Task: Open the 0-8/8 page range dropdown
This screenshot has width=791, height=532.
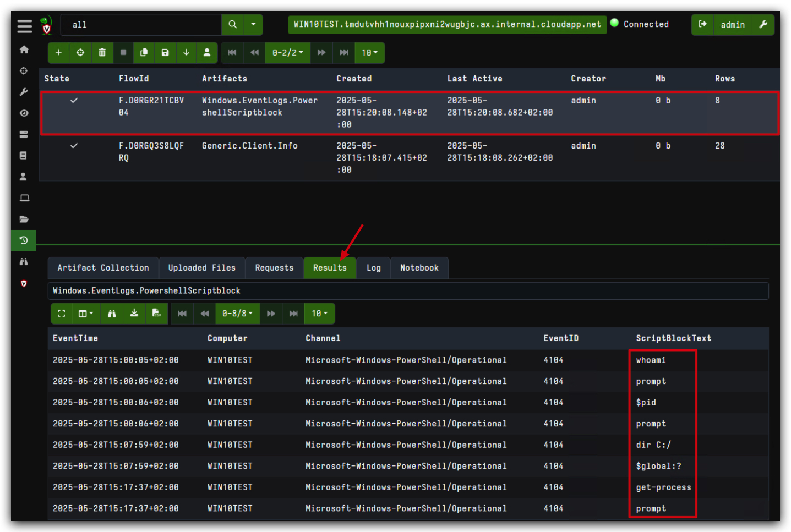Action: tap(237, 314)
